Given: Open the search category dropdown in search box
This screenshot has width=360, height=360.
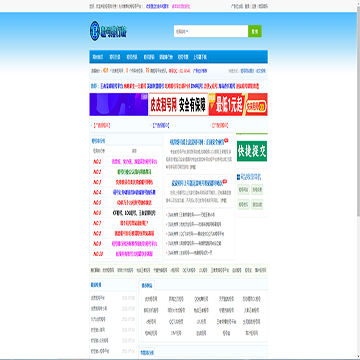Looking at the screenshot, I should tap(182, 31).
